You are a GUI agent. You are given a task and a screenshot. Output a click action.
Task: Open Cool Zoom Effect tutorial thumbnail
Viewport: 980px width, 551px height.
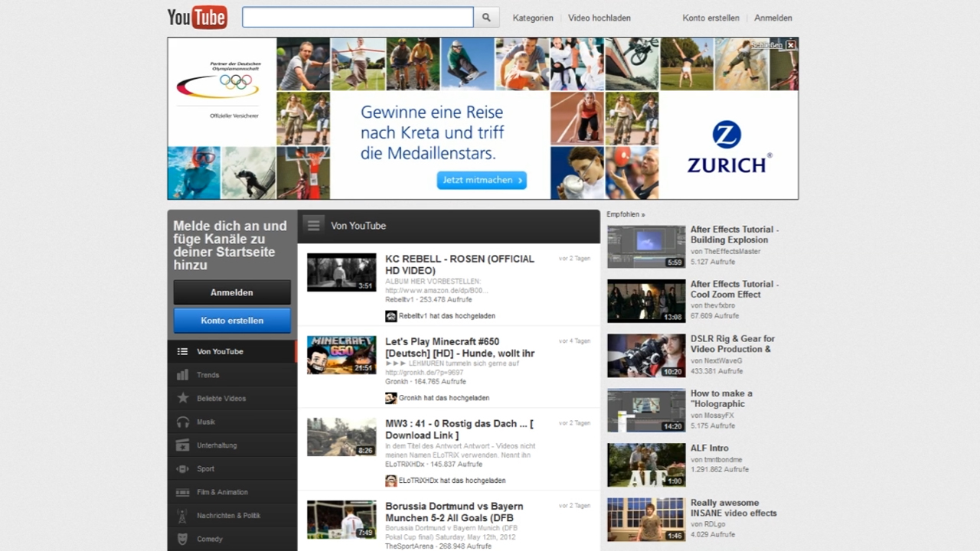click(646, 301)
